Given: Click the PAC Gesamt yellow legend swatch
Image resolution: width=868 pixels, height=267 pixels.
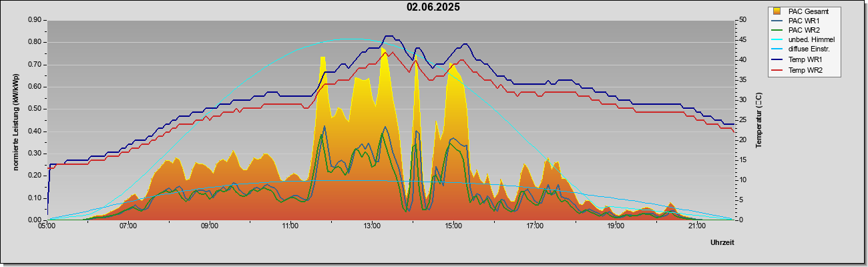Looking at the screenshot, I should [777, 11].
